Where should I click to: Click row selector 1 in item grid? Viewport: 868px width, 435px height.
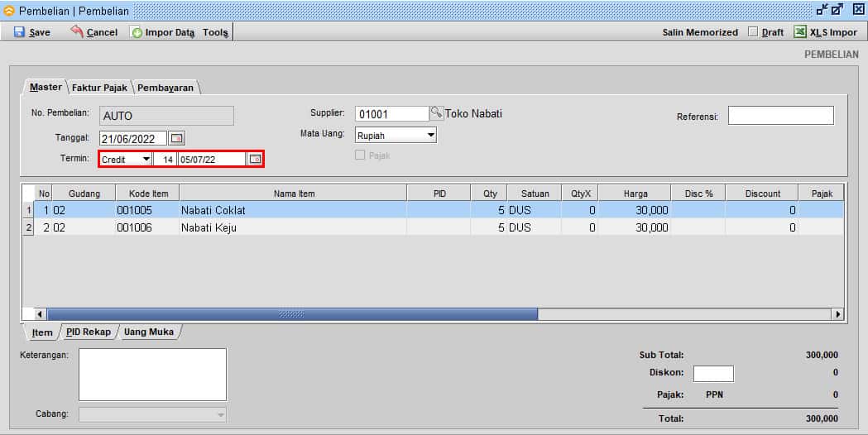click(x=28, y=210)
